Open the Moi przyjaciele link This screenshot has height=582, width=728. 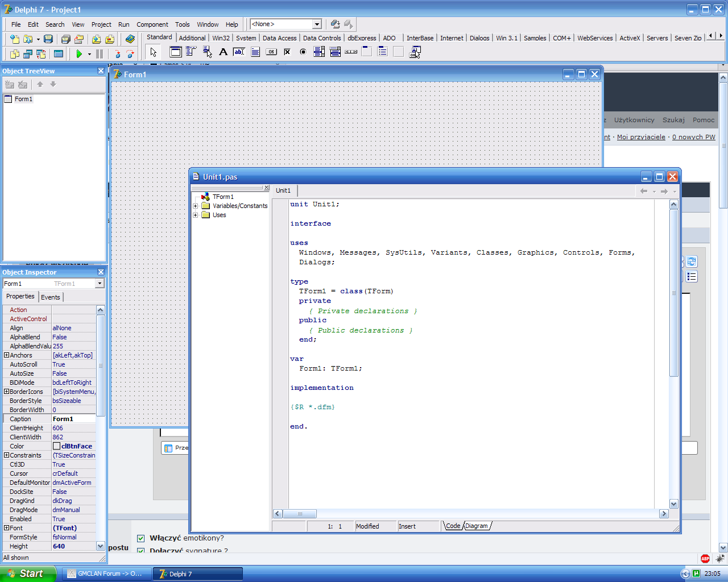point(640,137)
